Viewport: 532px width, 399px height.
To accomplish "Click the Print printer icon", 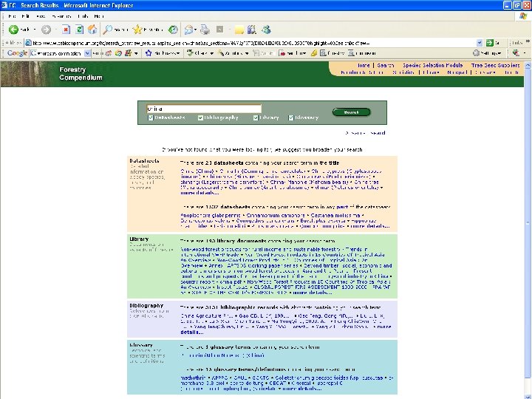I will tap(205, 30).
